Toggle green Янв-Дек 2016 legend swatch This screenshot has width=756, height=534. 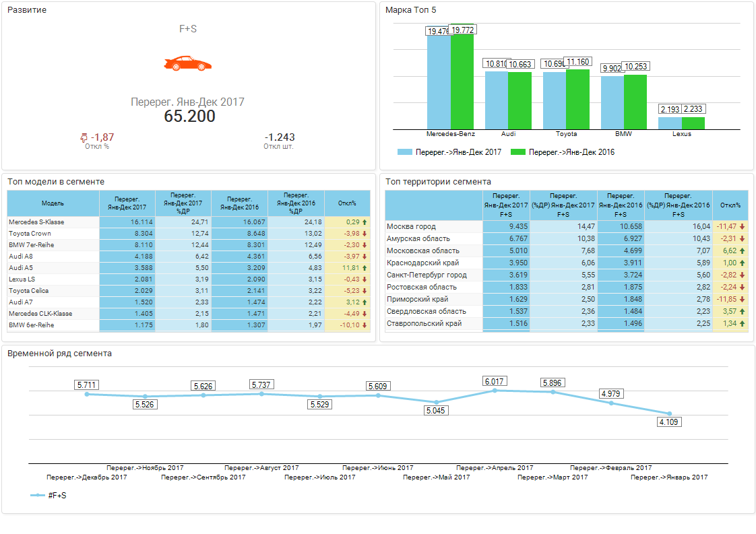pos(517,153)
